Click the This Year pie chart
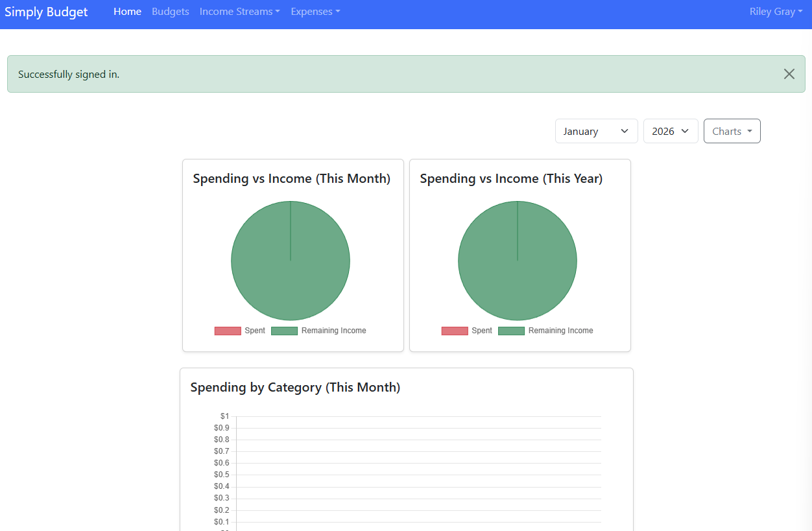The height and width of the screenshot is (531, 812). (x=518, y=261)
